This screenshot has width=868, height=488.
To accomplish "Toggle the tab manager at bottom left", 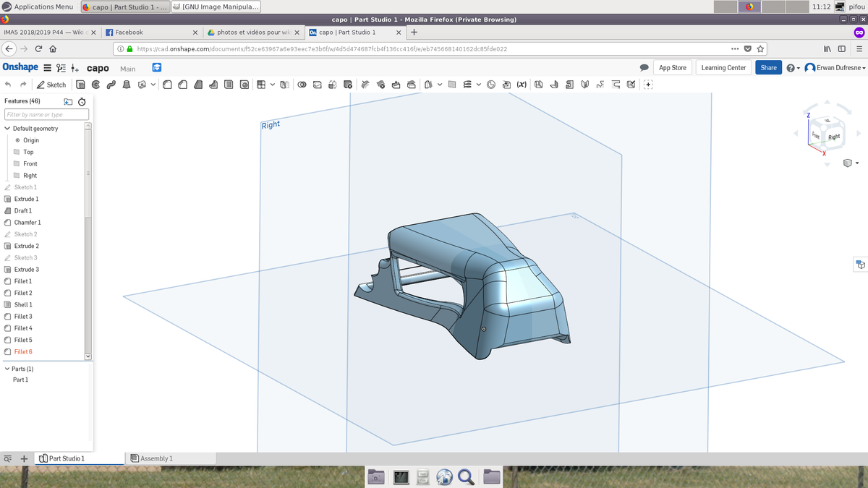I will tap(8, 458).
